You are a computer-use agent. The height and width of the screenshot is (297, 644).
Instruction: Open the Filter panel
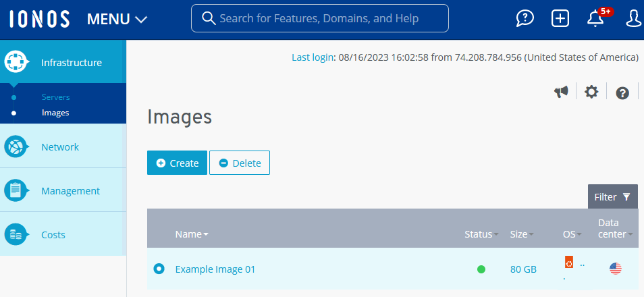tap(612, 196)
